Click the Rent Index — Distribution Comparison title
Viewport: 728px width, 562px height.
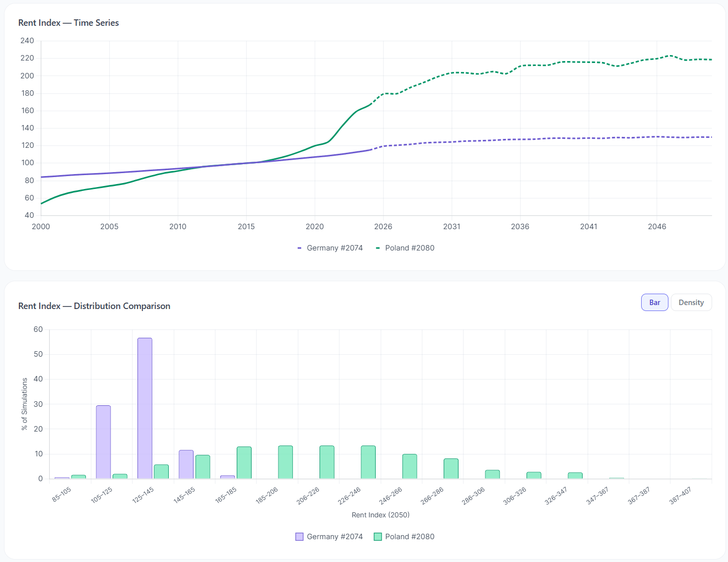94,306
